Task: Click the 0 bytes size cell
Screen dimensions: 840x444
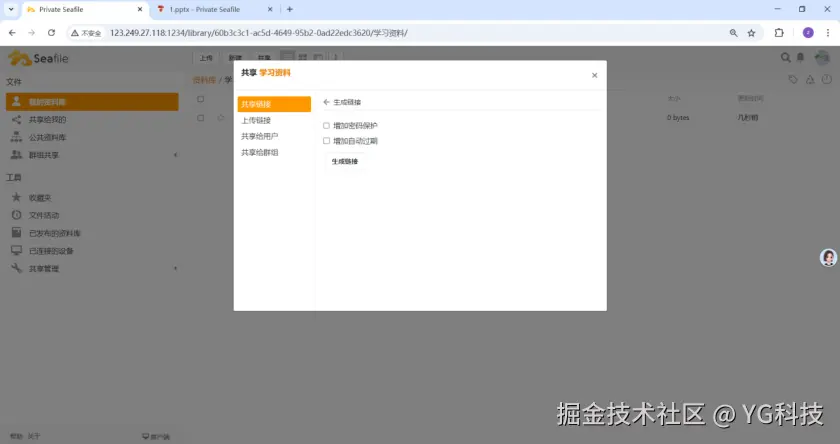Action: coord(678,117)
